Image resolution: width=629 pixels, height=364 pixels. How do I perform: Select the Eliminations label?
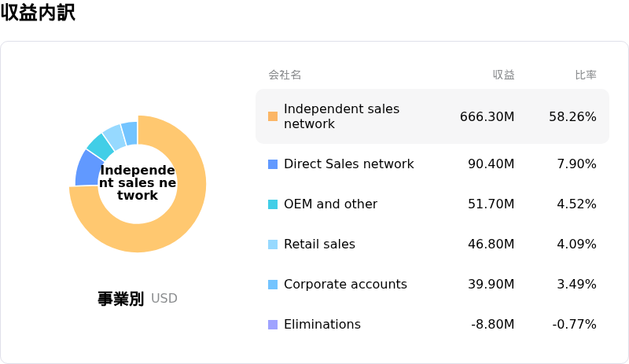322,325
